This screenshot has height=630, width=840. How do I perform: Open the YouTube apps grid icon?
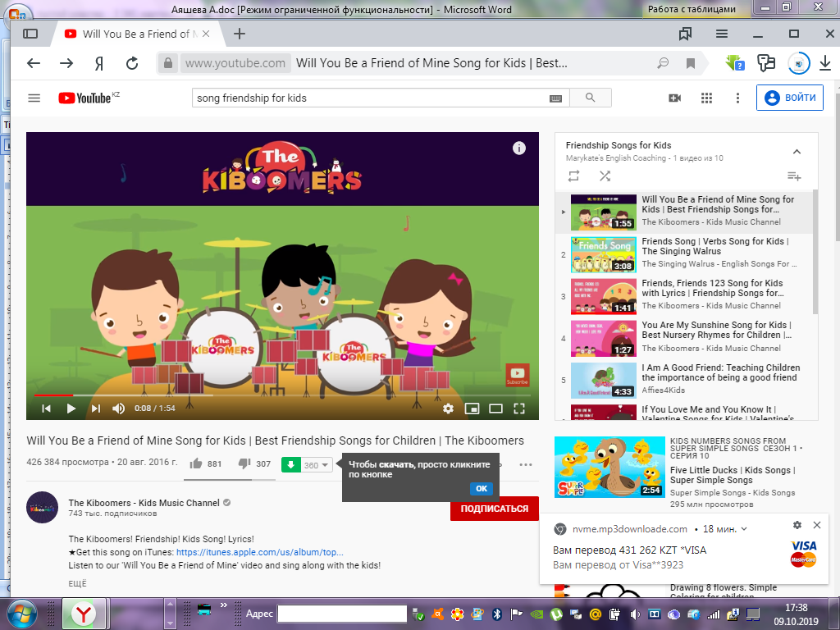(706, 98)
